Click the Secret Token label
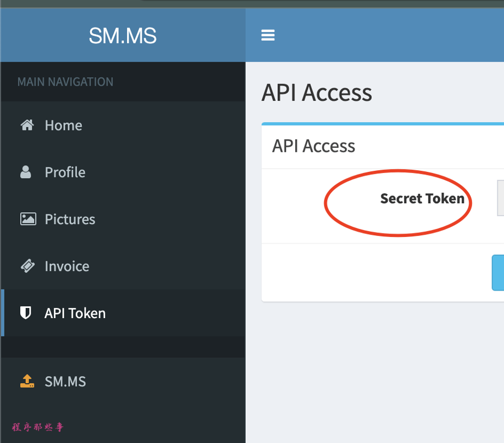The image size is (504, 443). point(422,199)
